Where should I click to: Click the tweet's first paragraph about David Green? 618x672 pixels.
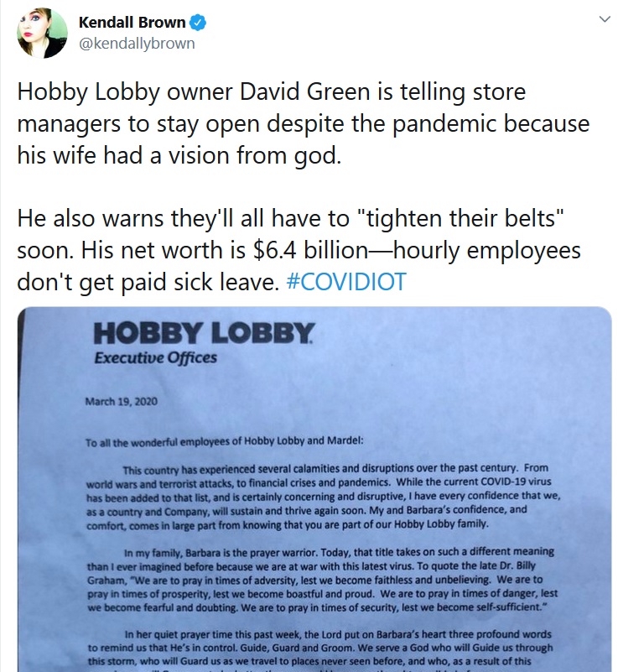tap(304, 123)
